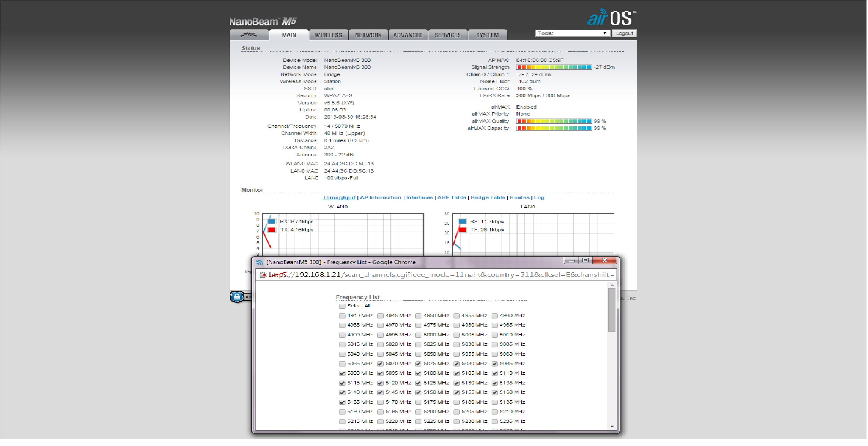Image resolution: width=868 pixels, height=446 pixels.
Task: Open the ADVANCED tab
Action: (408, 35)
